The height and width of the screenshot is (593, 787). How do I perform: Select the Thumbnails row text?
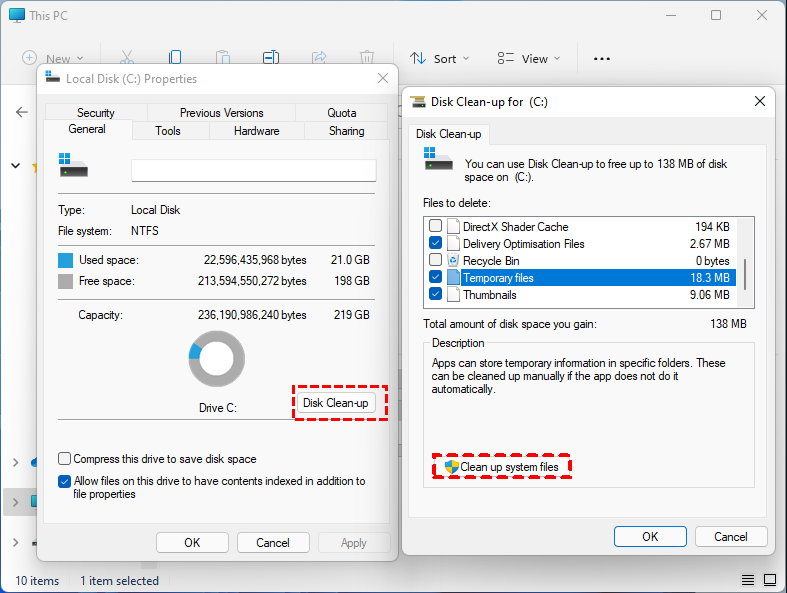coord(489,295)
